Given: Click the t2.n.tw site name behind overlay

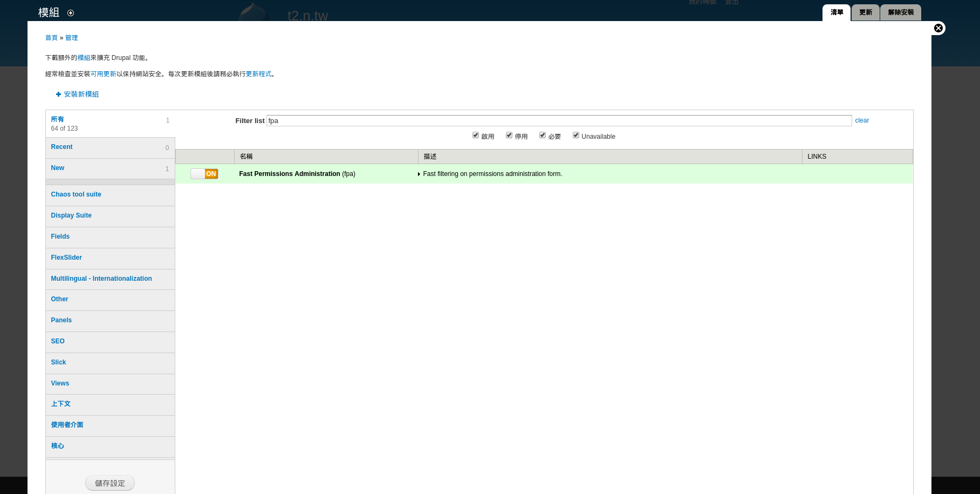Looking at the screenshot, I should point(307,16).
